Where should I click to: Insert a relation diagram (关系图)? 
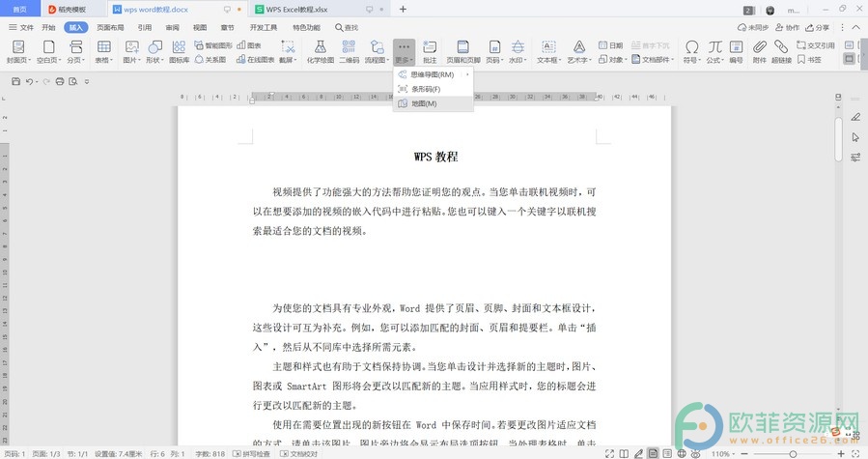[x=210, y=59]
